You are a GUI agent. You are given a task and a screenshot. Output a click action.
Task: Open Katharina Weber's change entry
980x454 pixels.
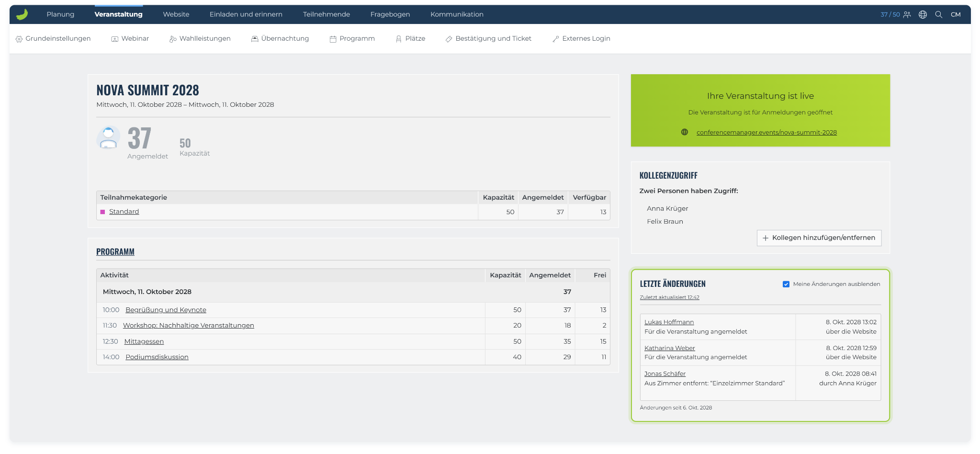click(x=670, y=348)
